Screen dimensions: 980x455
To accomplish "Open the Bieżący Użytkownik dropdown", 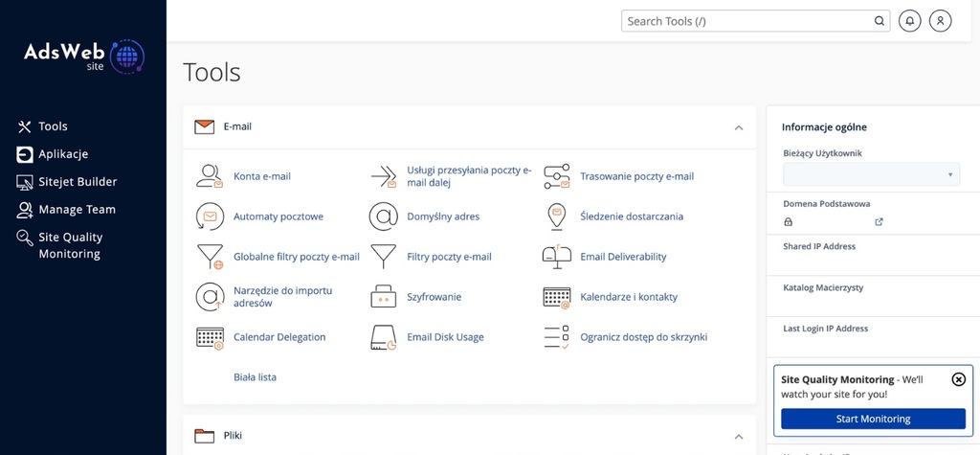I will point(871,174).
